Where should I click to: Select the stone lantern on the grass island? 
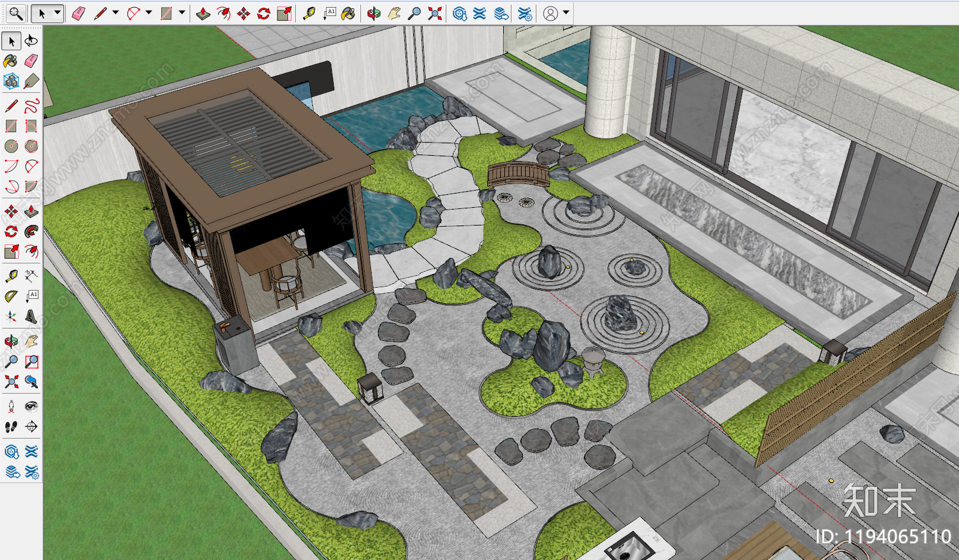point(593,361)
